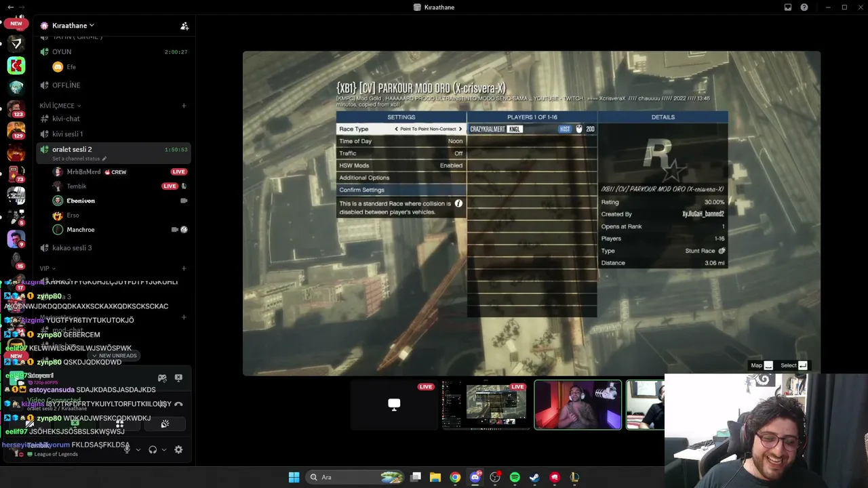
Task: Stop screen sharing with the monitor X icon
Action: point(178,378)
